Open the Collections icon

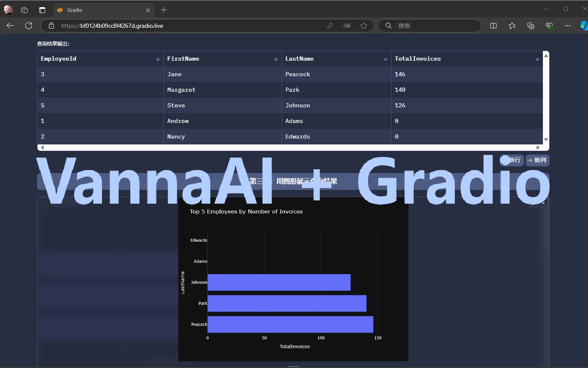tap(531, 26)
